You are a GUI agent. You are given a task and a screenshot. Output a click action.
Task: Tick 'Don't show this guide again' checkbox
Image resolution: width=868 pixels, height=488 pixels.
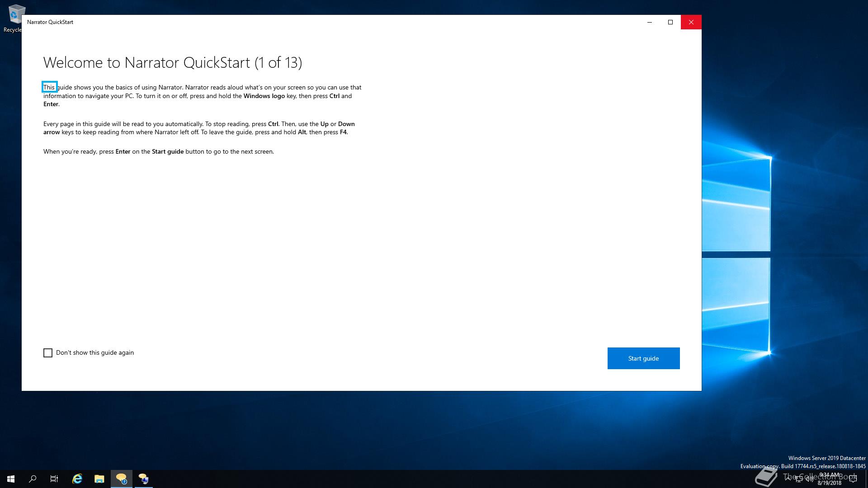(x=48, y=353)
